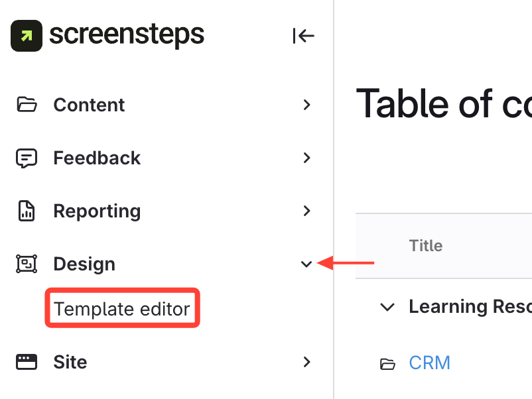Click the Reporting chart document icon
The image size is (532, 399).
(27, 211)
